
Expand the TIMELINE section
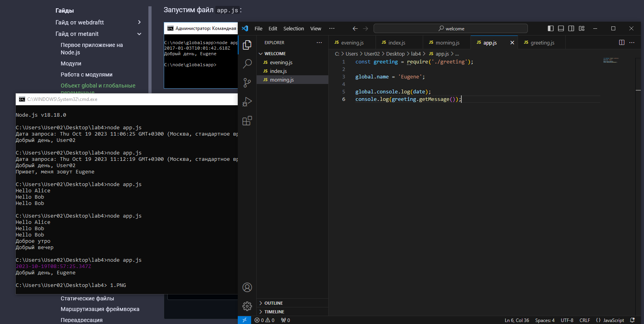[274, 312]
